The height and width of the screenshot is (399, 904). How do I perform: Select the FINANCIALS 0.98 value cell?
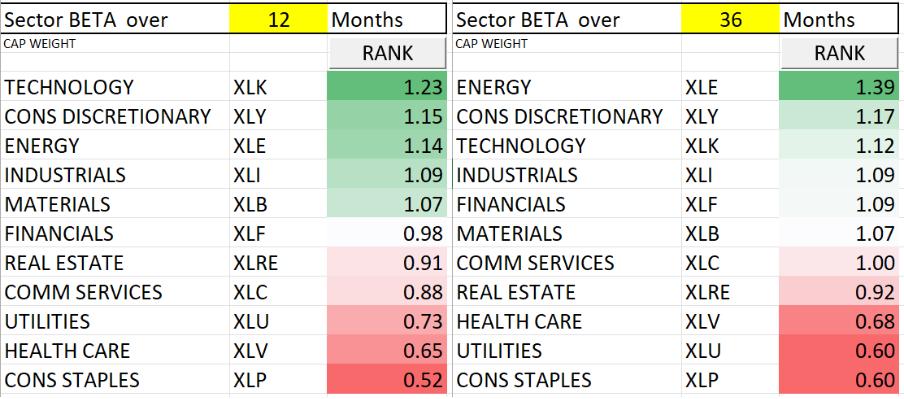387,234
